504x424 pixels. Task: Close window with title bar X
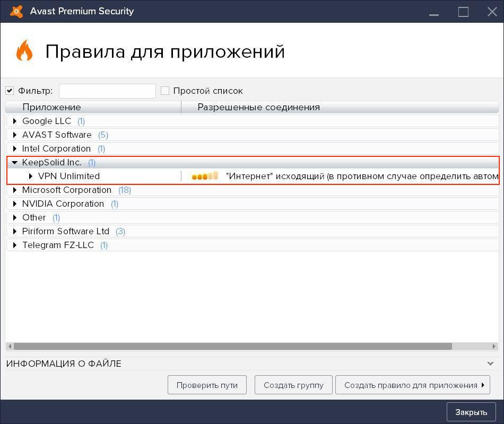tap(491, 12)
